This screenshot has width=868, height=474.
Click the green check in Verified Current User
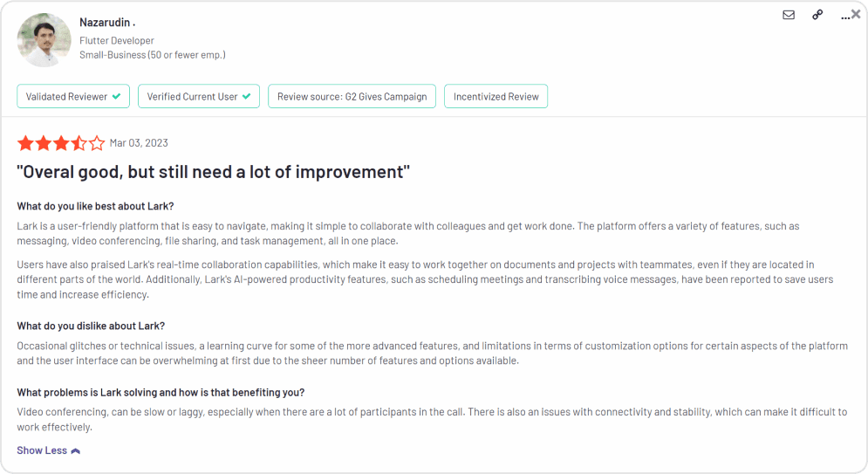(246, 96)
